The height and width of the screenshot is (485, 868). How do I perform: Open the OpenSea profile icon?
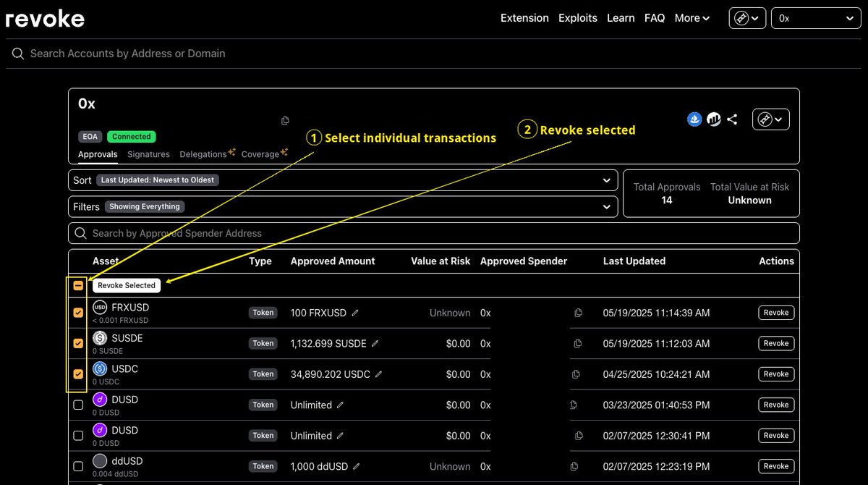pos(694,119)
